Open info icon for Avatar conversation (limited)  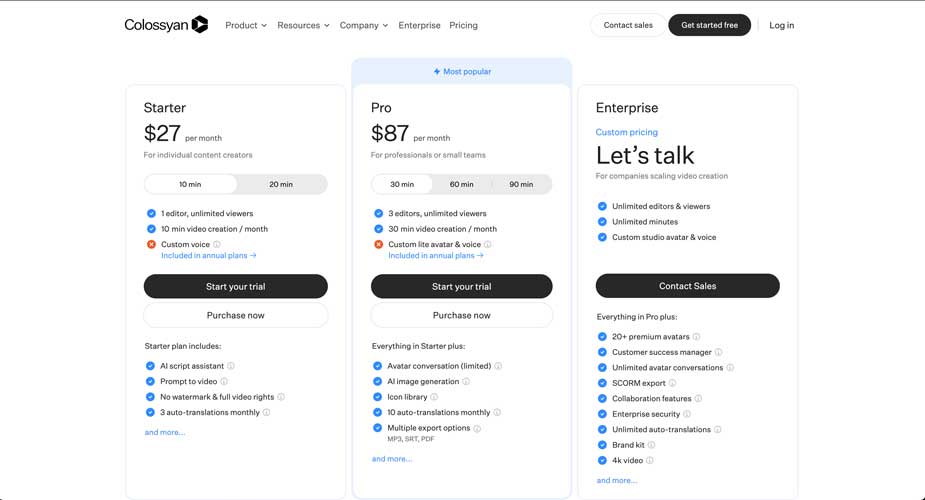[x=498, y=366]
